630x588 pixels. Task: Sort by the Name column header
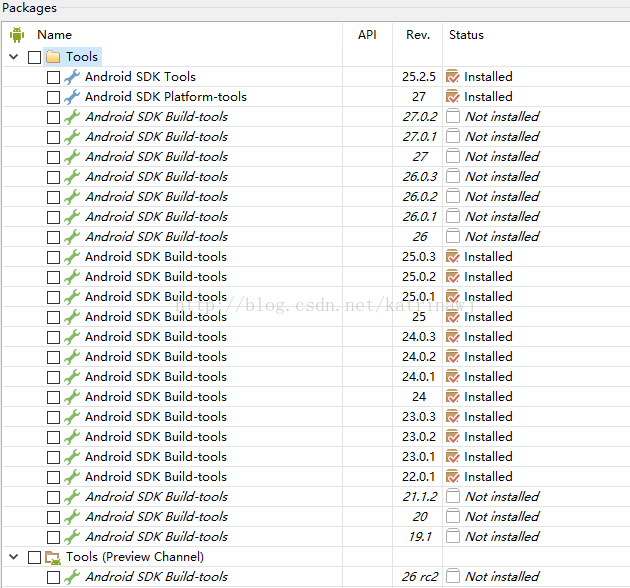click(x=54, y=35)
